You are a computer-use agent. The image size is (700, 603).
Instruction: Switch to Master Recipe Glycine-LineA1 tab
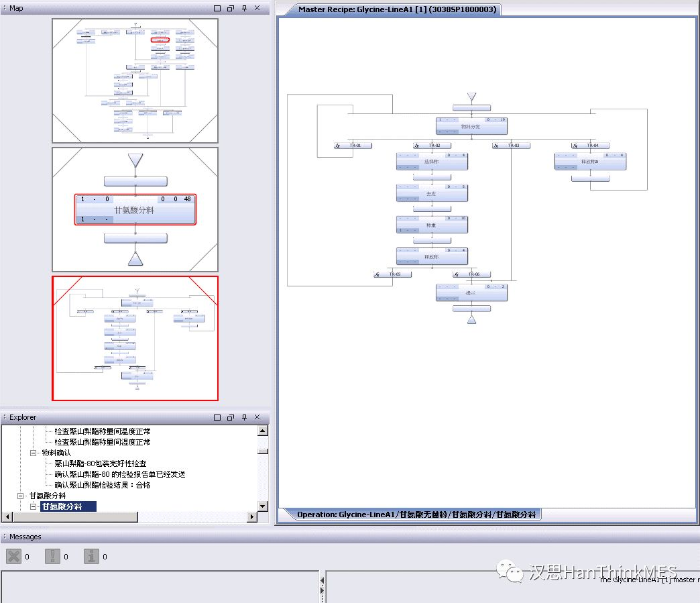coord(398,9)
